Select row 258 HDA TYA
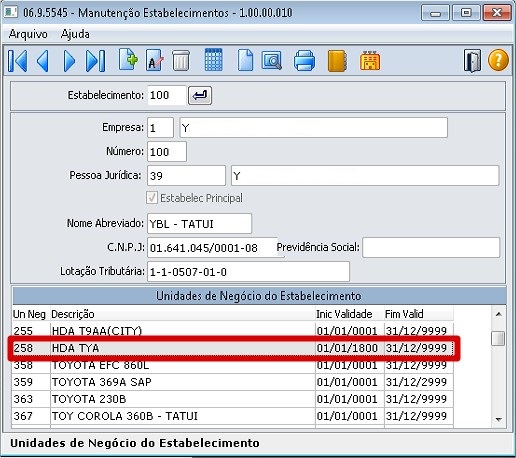Image resolution: width=516 pixels, height=458 pixels. [x=233, y=348]
